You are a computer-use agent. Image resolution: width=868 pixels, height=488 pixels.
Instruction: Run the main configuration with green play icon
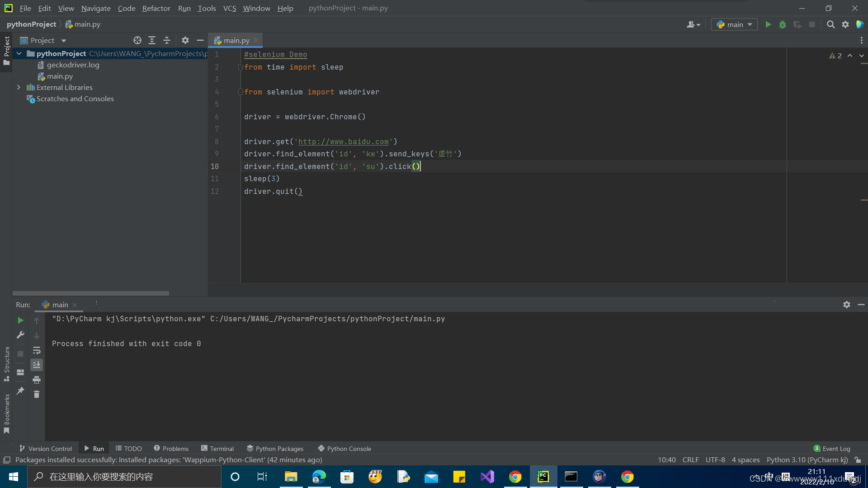(x=769, y=24)
